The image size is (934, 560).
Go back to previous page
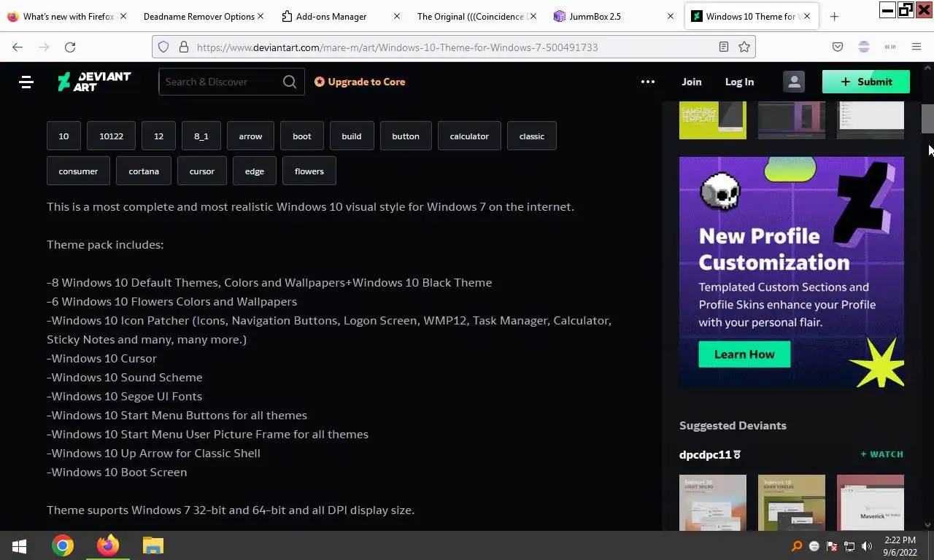tap(18, 47)
